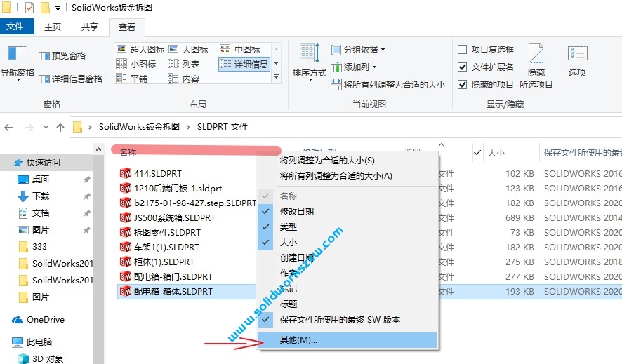Expand the layout gallery more arrow

click(x=277, y=78)
